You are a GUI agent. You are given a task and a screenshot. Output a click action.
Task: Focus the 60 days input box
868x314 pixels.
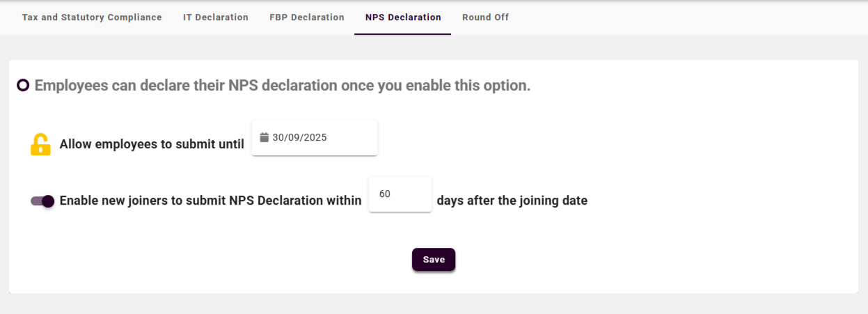[x=400, y=194]
